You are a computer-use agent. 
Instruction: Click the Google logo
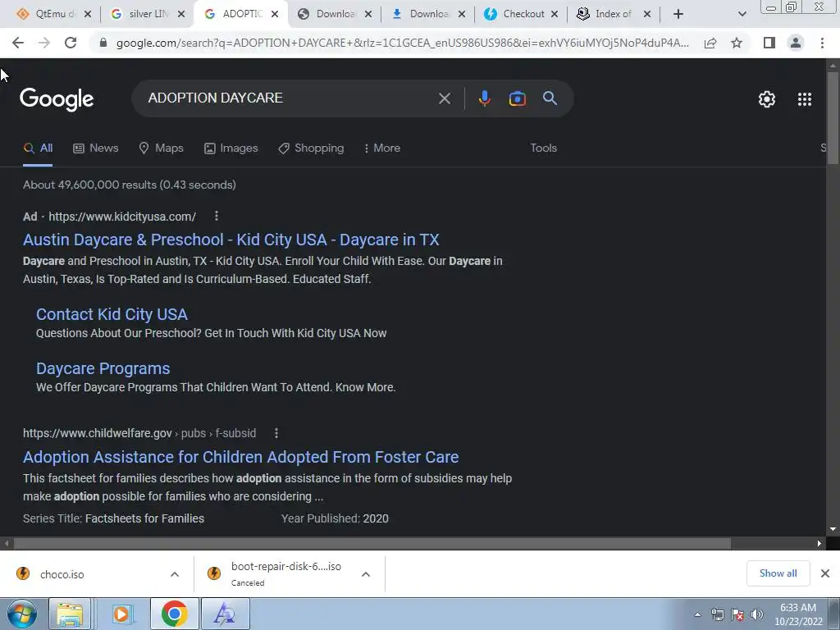[x=57, y=99]
